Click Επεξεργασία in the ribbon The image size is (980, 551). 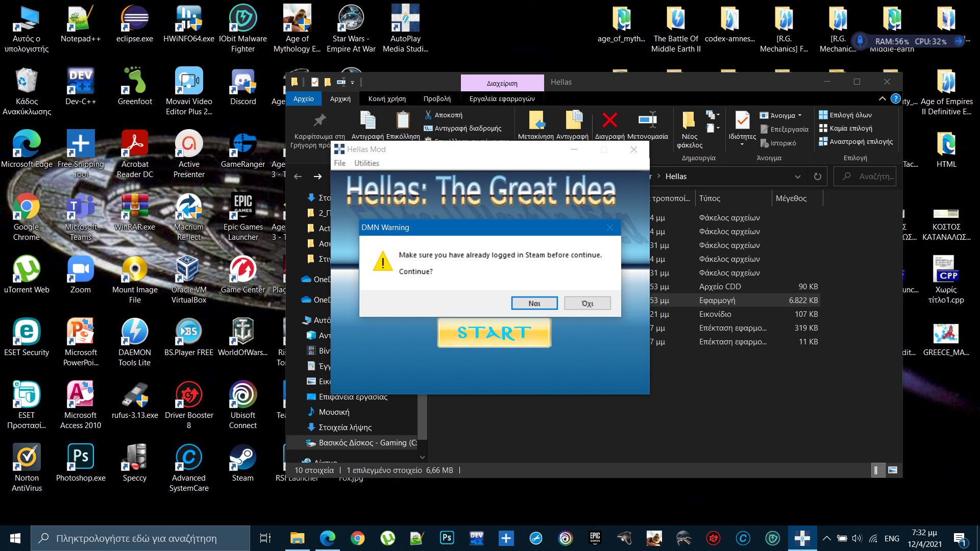(785, 130)
